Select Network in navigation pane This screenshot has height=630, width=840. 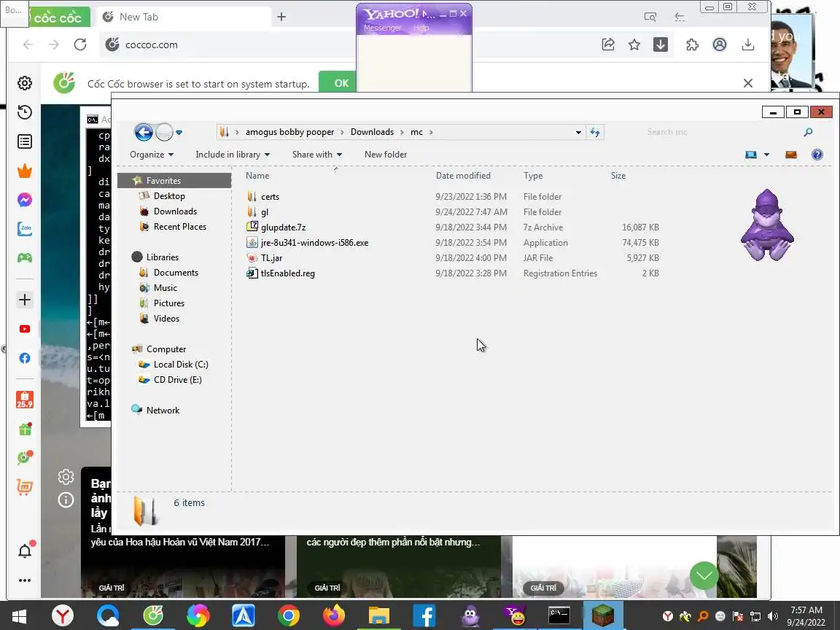click(163, 411)
